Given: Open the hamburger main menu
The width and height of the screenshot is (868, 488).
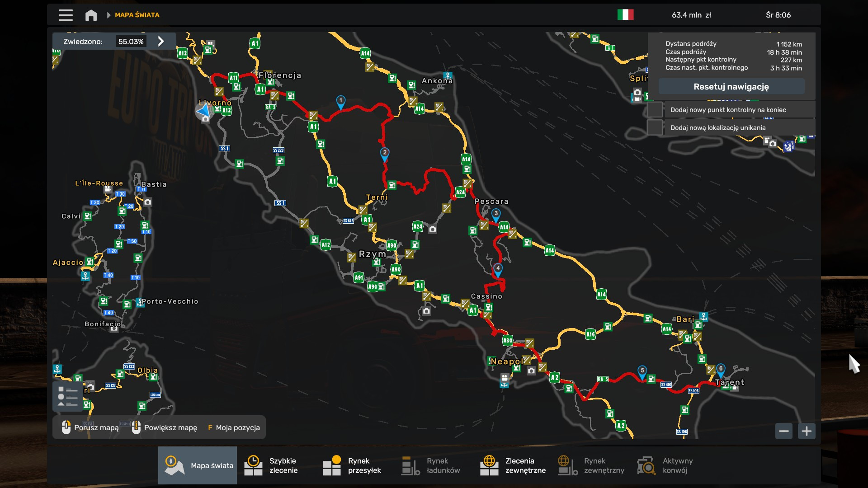Looking at the screenshot, I should (x=66, y=15).
